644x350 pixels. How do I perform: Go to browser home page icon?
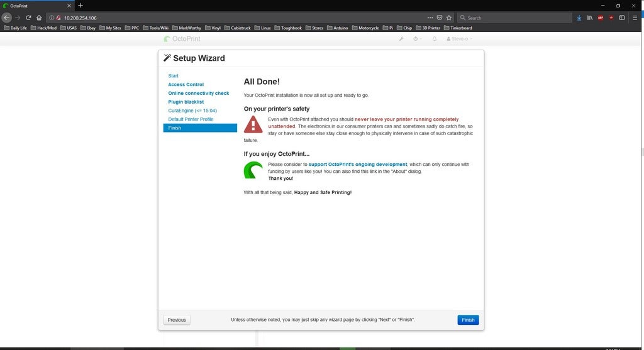[x=39, y=18]
